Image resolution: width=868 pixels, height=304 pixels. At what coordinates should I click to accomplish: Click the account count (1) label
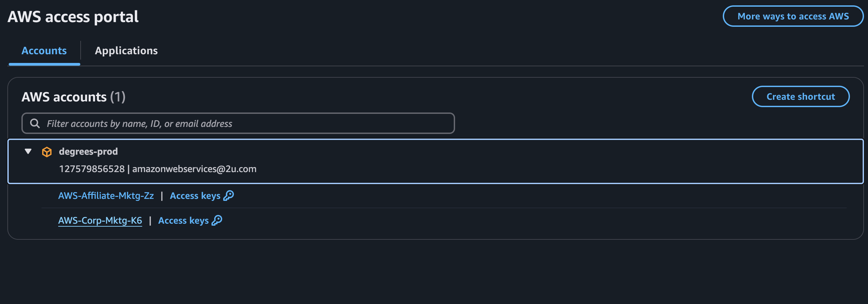[117, 97]
